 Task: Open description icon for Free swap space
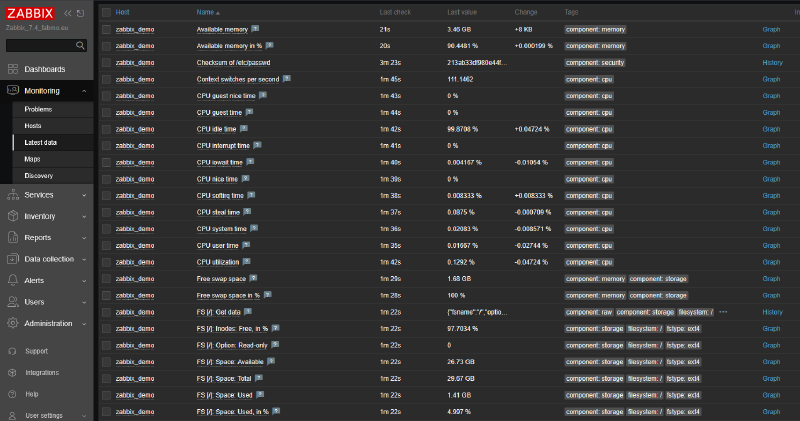[254, 278]
